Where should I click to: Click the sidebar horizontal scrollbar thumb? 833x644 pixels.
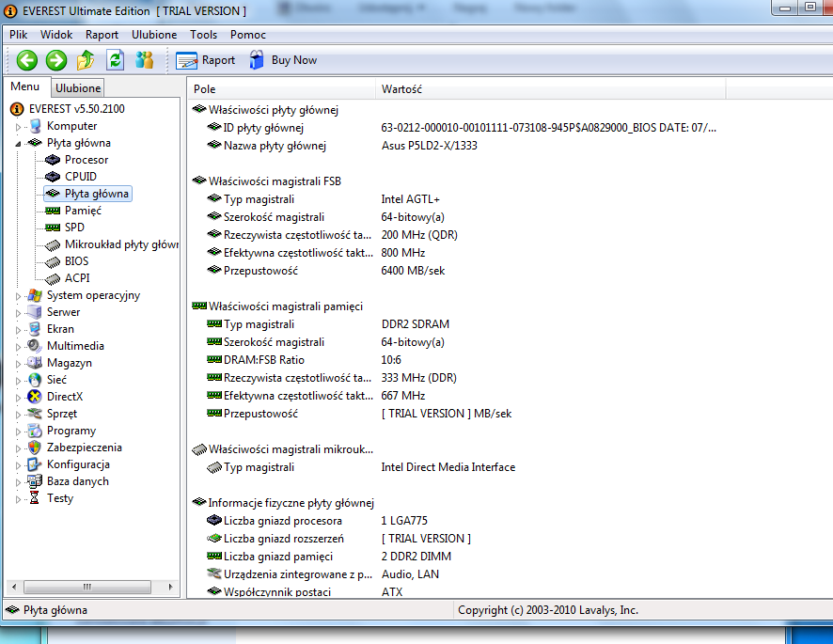coord(87,588)
